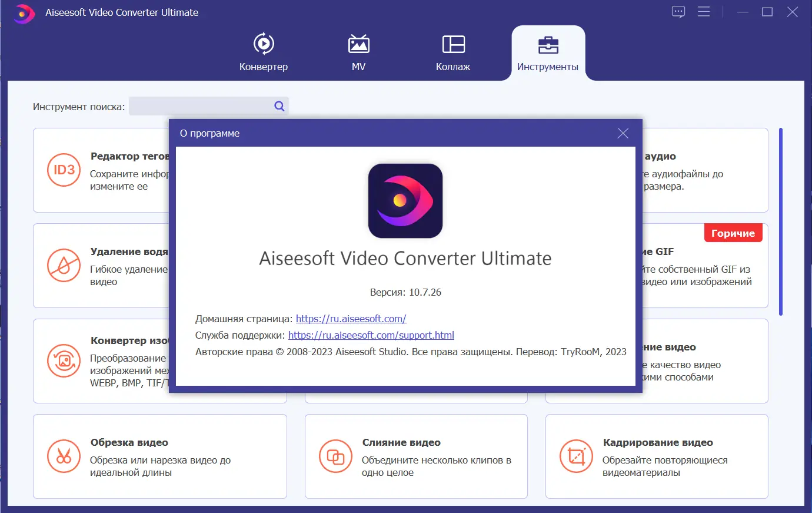Click the play icon above Конвертер
The height and width of the screenshot is (513, 812).
click(264, 43)
